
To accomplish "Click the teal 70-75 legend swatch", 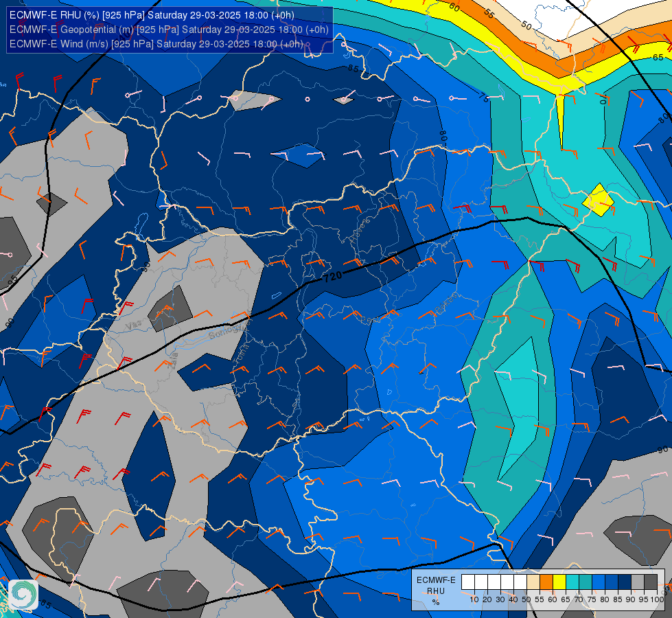I will click(x=586, y=582).
